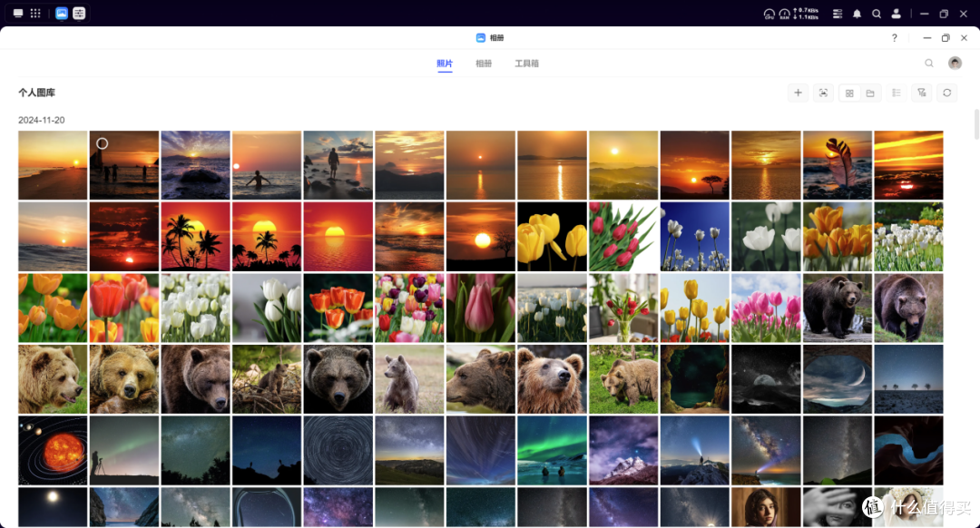Open the feather on rocks sunset photo
980x528 pixels.
click(x=837, y=165)
